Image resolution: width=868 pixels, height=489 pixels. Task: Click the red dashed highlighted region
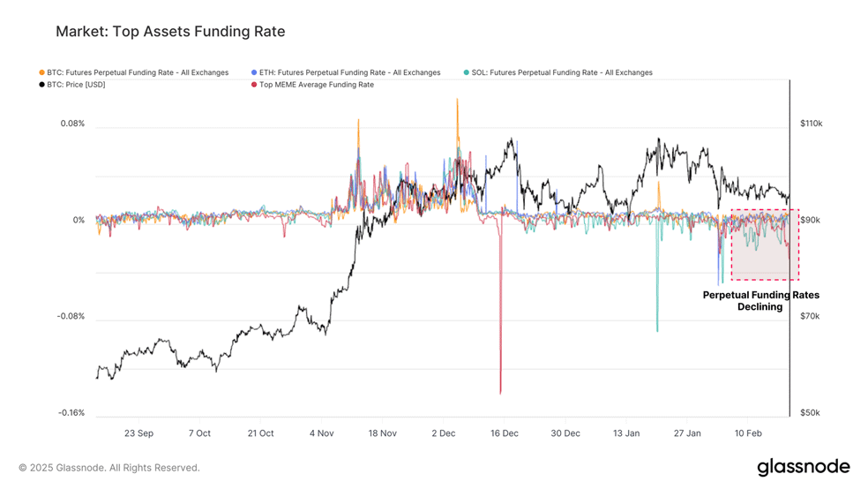click(x=765, y=244)
